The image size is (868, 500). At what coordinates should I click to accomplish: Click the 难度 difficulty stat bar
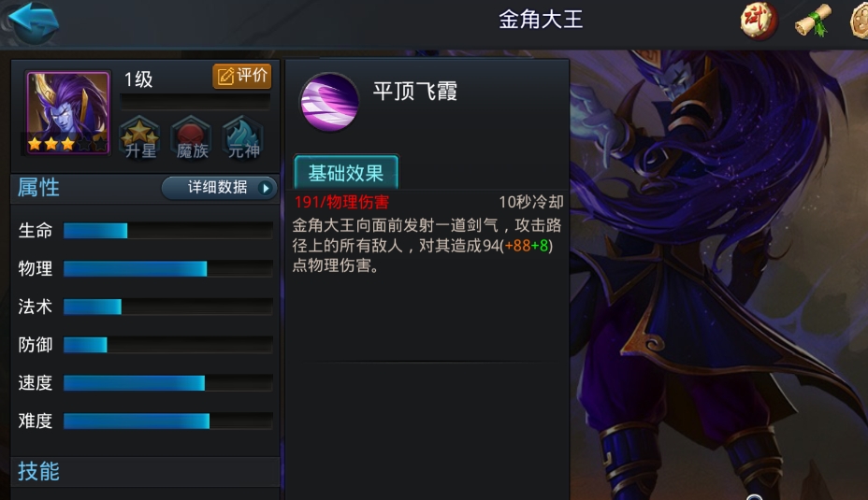click(x=167, y=421)
